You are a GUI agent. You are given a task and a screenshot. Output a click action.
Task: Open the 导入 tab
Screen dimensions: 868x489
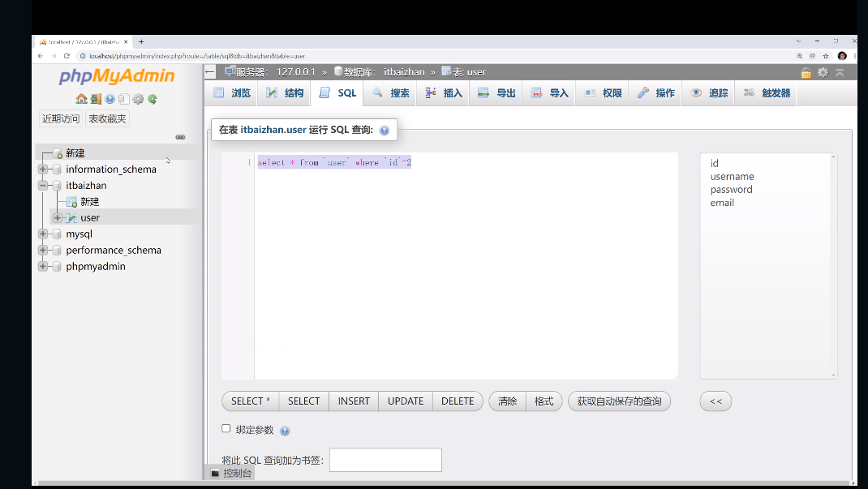(550, 93)
